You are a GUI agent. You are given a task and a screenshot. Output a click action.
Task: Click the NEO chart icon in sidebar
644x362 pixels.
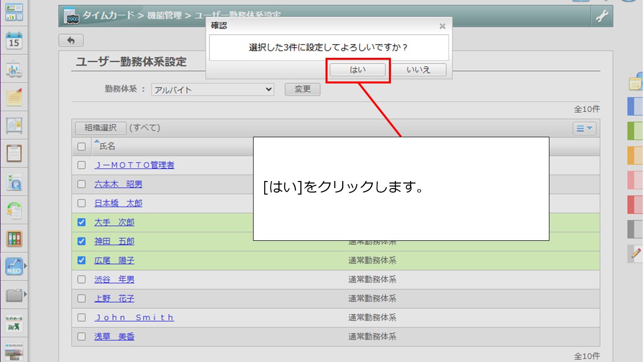[14, 266]
